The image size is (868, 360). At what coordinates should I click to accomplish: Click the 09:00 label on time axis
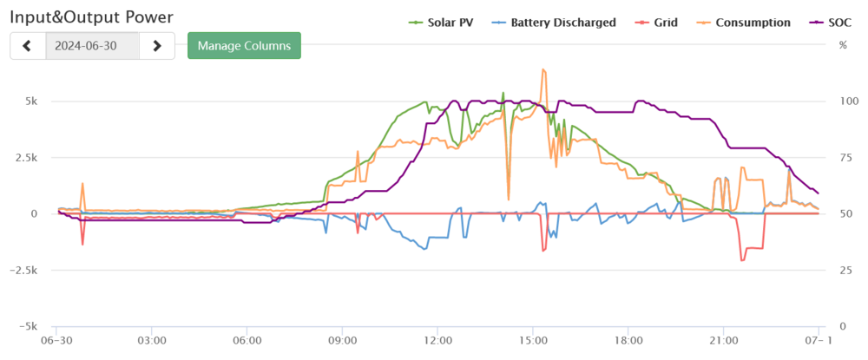342,340
